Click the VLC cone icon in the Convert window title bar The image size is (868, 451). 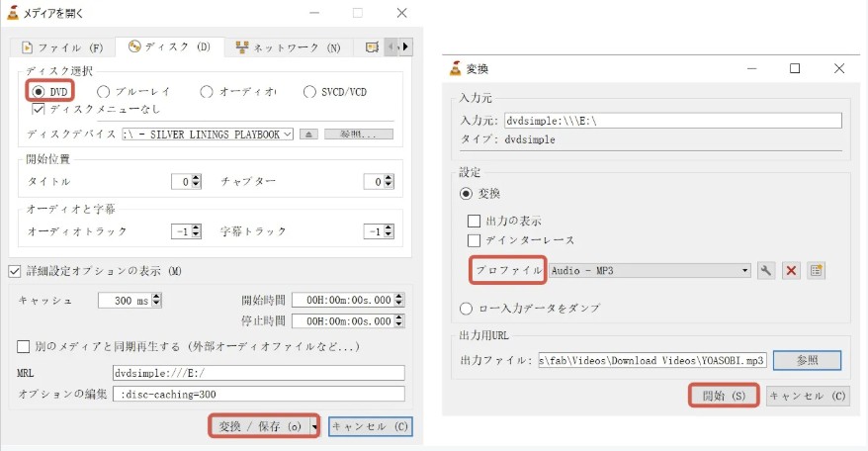pyautogui.click(x=455, y=68)
